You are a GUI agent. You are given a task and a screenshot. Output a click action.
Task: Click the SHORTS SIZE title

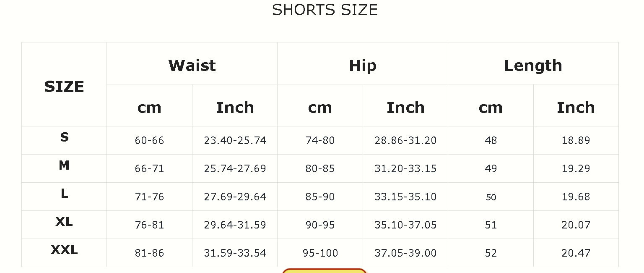[x=325, y=10]
